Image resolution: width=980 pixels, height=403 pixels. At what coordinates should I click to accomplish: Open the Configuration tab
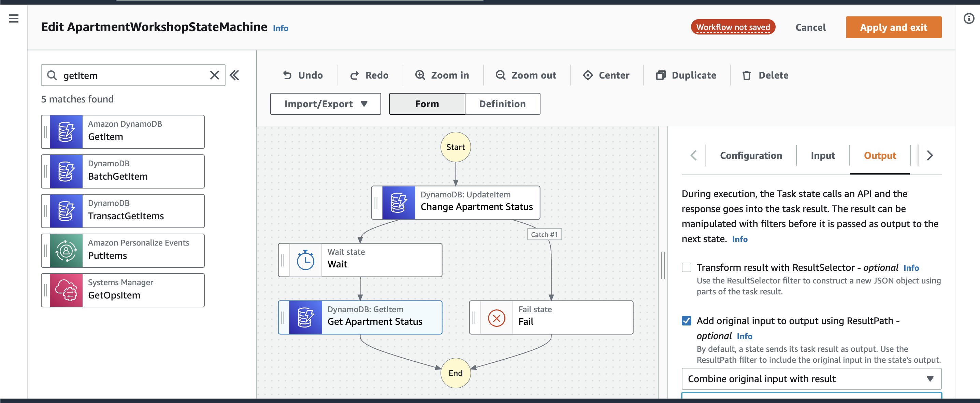[x=751, y=155]
